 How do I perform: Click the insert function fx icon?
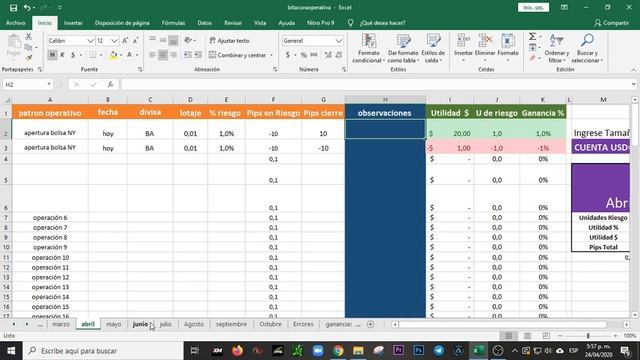110,84
